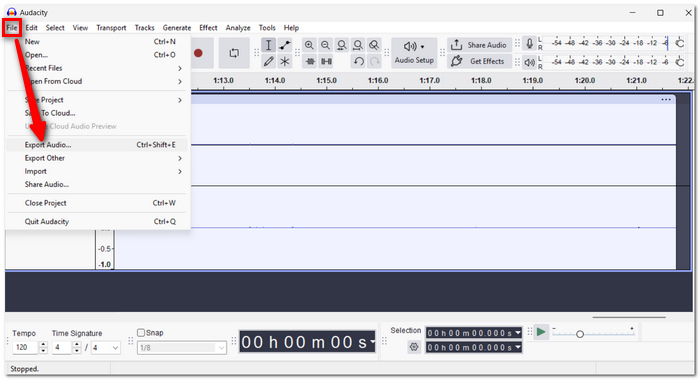Click the Zoom In icon
This screenshot has width=700, height=380.
click(309, 45)
